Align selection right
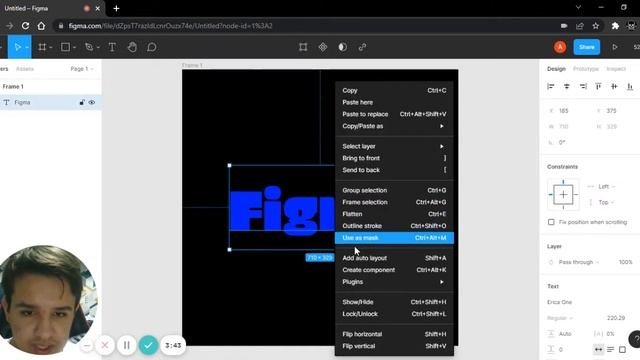This screenshot has width=640, height=360. click(x=583, y=86)
